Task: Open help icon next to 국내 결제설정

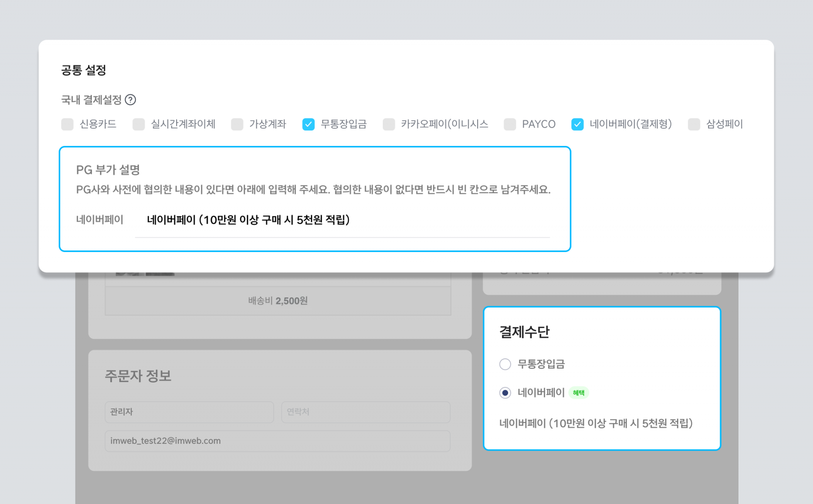Action: 130,100
